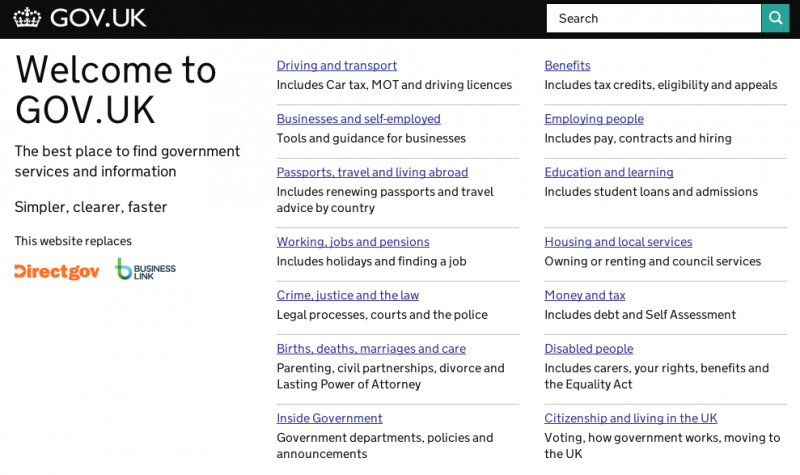The width and height of the screenshot is (800, 475).
Task: Visit Disabled people section
Action: [589, 348]
